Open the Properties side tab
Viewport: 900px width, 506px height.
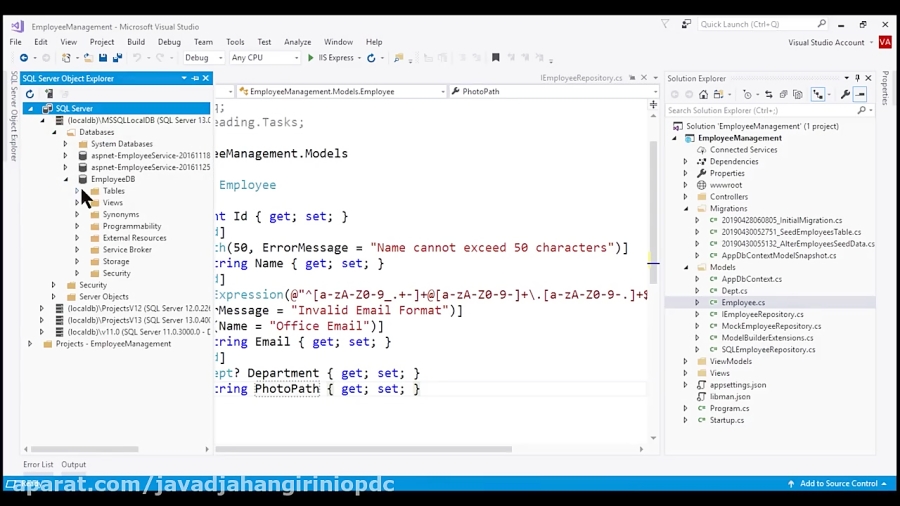click(885, 87)
